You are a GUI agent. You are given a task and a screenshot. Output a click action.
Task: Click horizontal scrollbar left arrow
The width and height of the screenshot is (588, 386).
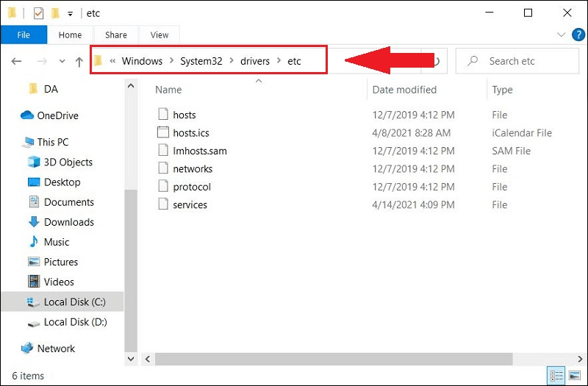pyautogui.click(x=148, y=359)
